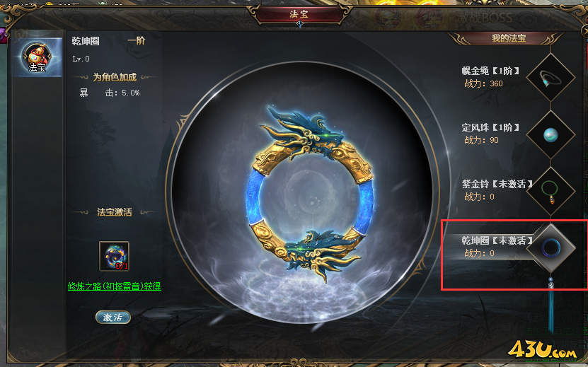The height and width of the screenshot is (367, 588).
Task: Choose the 定风珠【1阶】 list entry label
Action: pos(490,127)
